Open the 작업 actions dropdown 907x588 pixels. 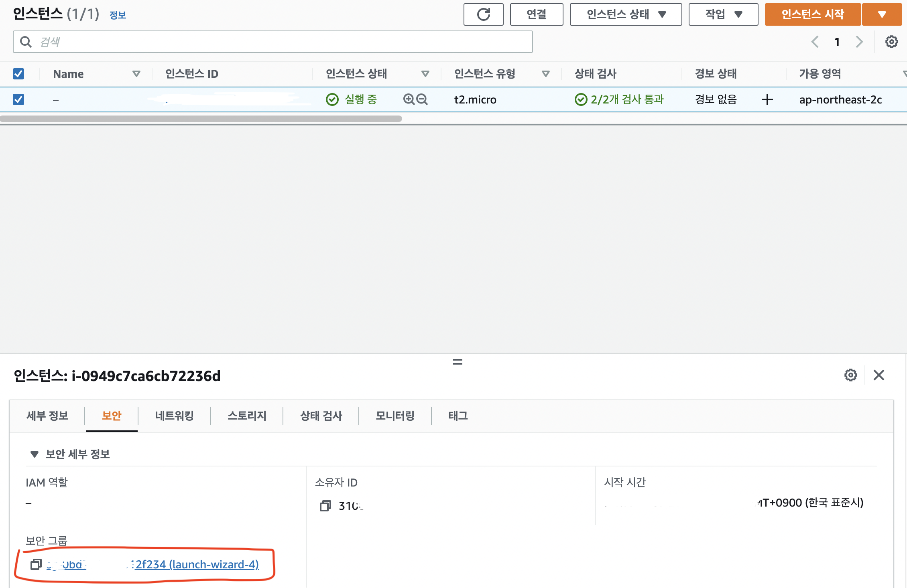723,14
